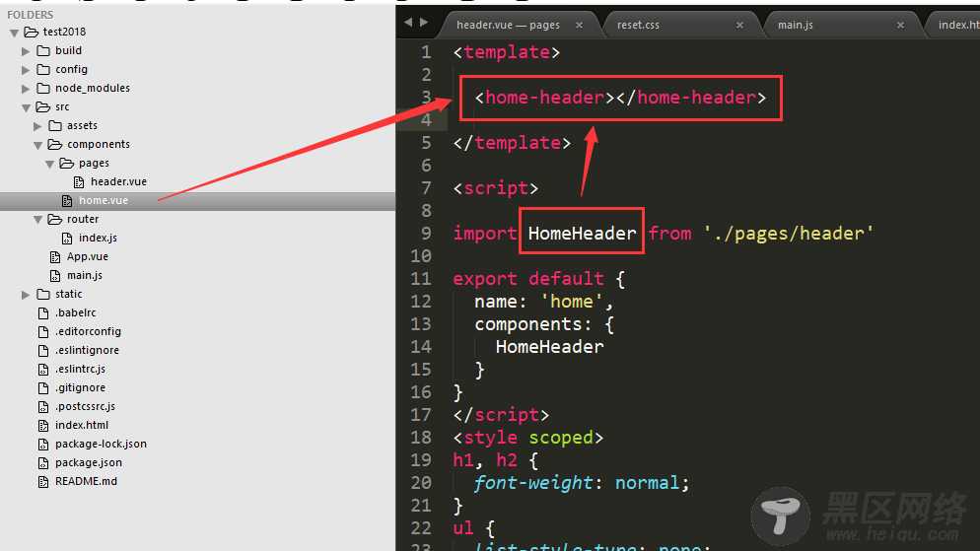Collapse the router folder arrow
980x551 pixels.
(37, 220)
